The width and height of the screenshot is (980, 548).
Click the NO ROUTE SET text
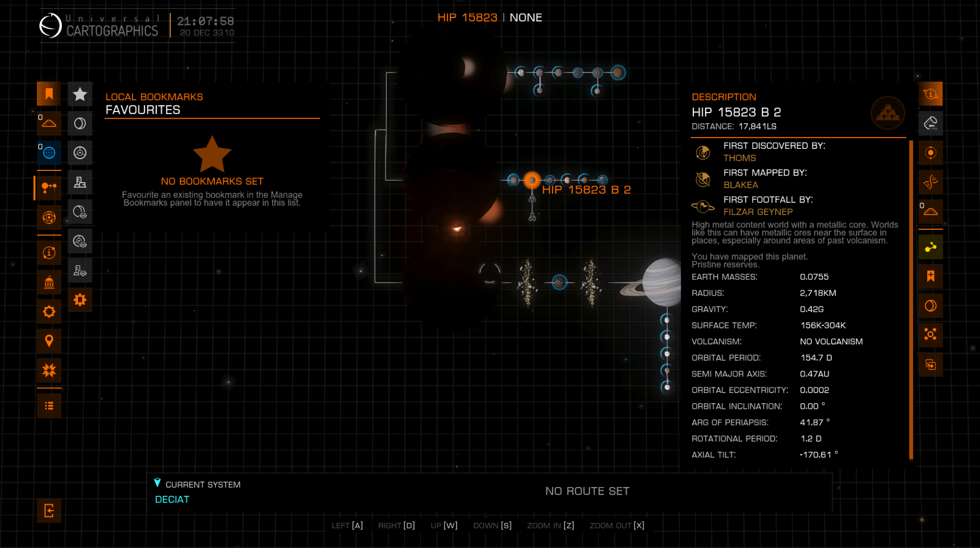pos(587,491)
